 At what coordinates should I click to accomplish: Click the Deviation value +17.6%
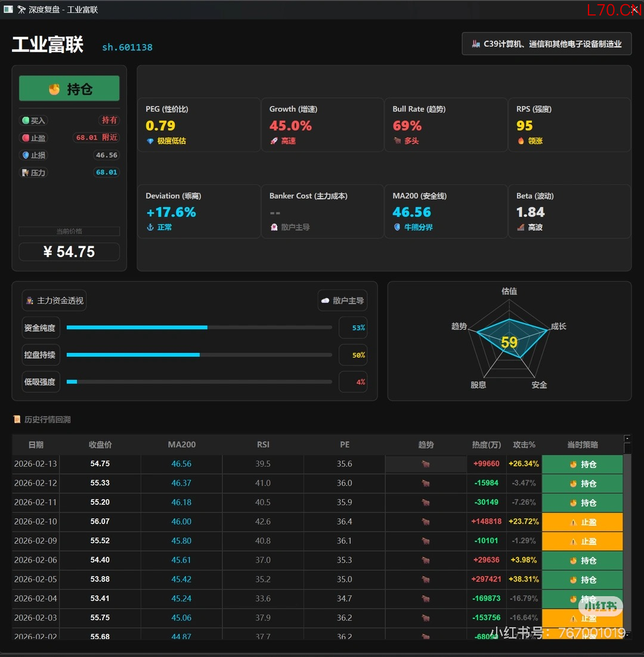[171, 212]
